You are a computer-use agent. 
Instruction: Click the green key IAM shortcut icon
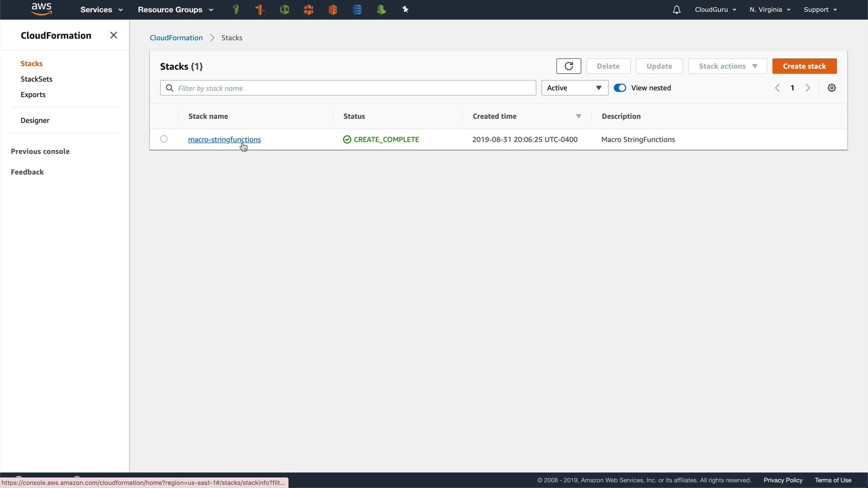[x=236, y=9]
